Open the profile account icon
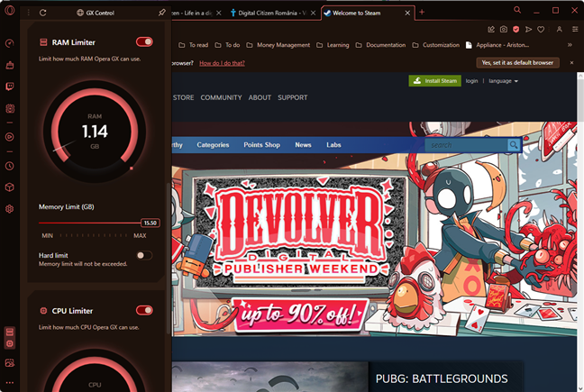The image size is (584, 392). [x=559, y=29]
